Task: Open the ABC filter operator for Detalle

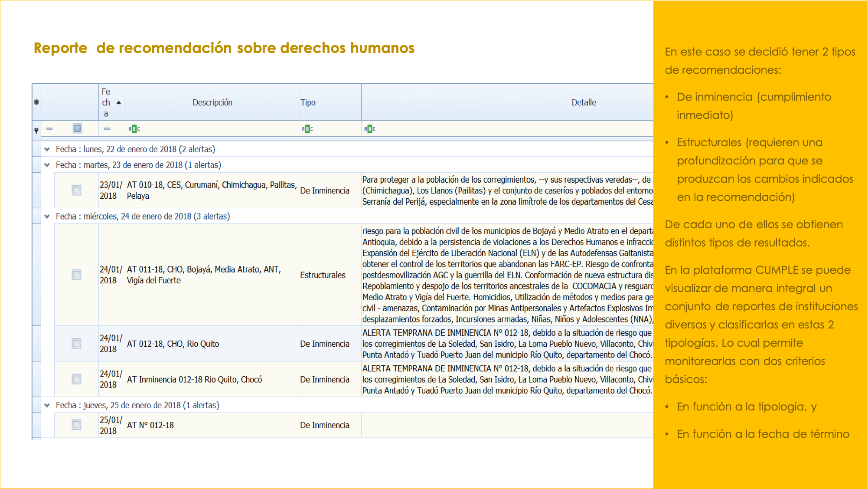Action: pos(370,129)
